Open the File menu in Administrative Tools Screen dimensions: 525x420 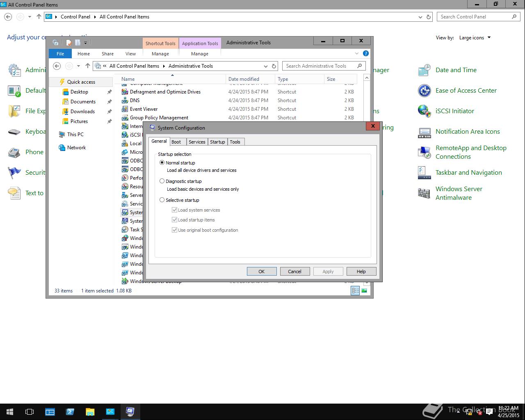point(60,54)
